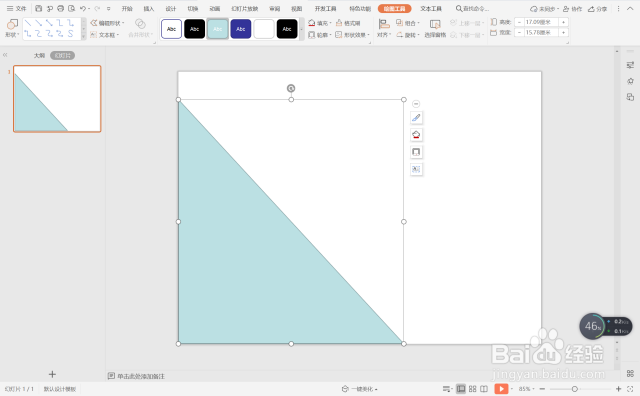Open the 对齐 align dropdown

(384, 29)
